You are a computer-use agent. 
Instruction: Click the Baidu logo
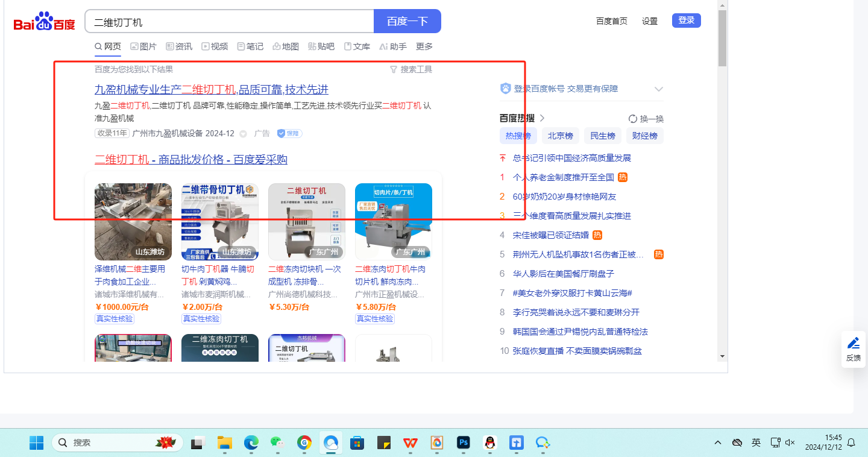(x=44, y=22)
